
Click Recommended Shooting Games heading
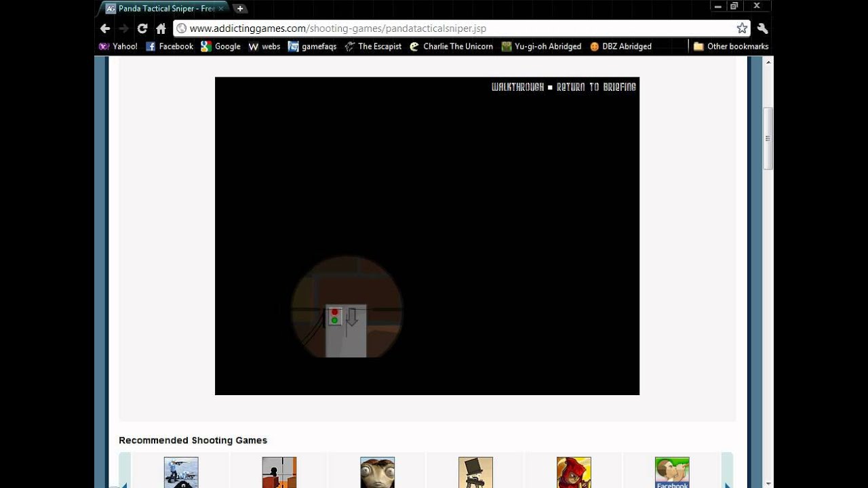coord(193,441)
